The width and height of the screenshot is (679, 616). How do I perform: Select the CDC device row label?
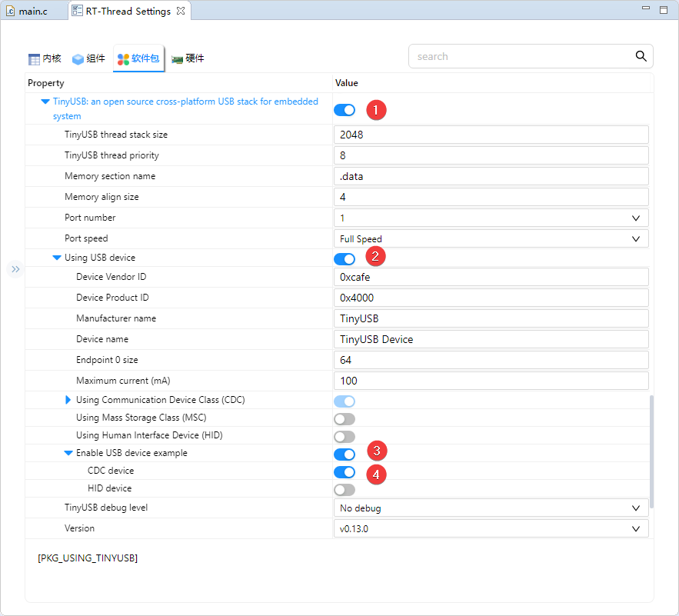[x=111, y=471]
